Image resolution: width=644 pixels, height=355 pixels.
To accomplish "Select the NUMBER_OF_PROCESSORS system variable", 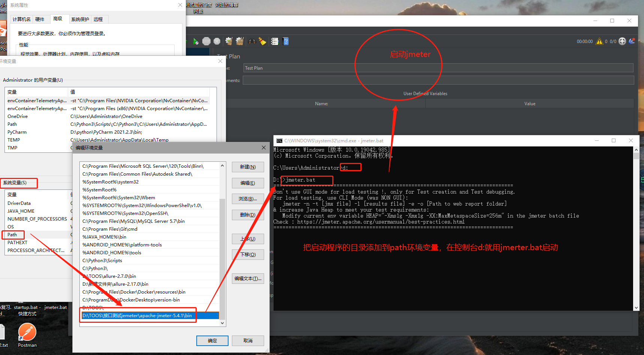I will click(x=39, y=219).
